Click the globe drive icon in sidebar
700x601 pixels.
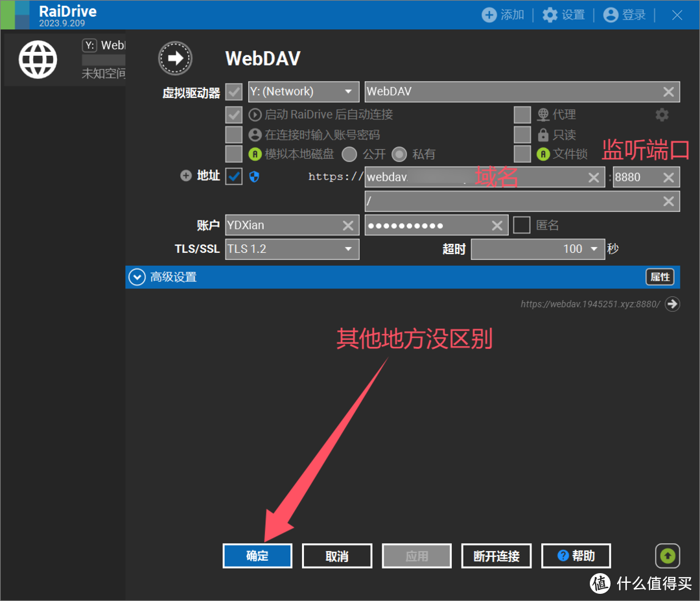point(38,60)
